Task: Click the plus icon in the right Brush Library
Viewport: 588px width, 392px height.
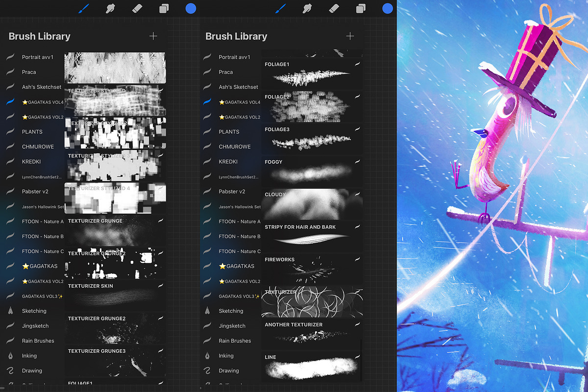Action: [x=350, y=36]
